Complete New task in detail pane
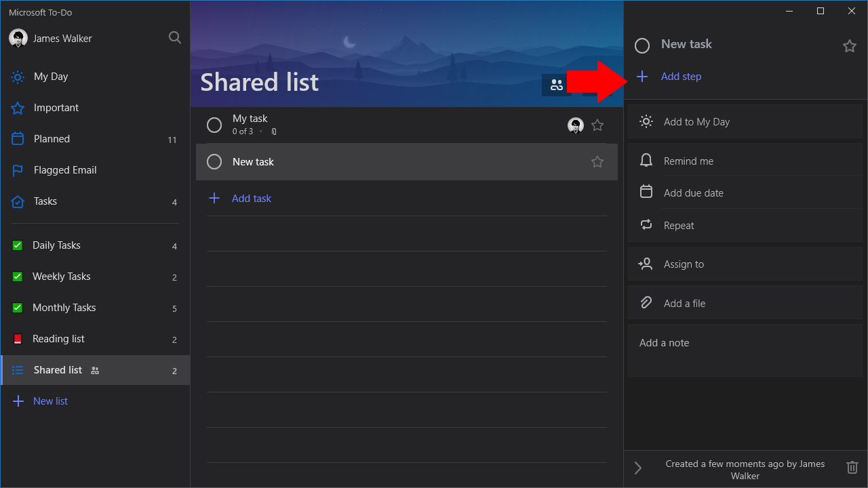868x488 pixels. pyautogui.click(x=642, y=45)
